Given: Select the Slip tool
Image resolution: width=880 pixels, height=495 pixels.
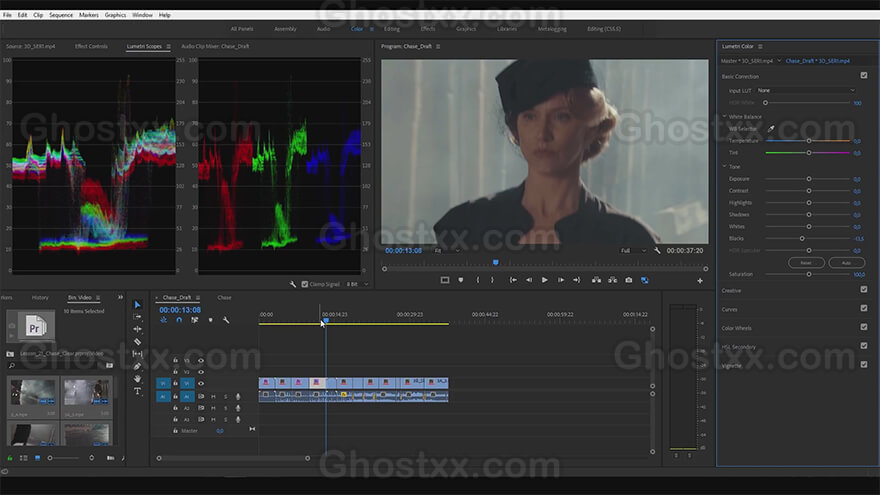Looking at the screenshot, I should (x=138, y=354).
